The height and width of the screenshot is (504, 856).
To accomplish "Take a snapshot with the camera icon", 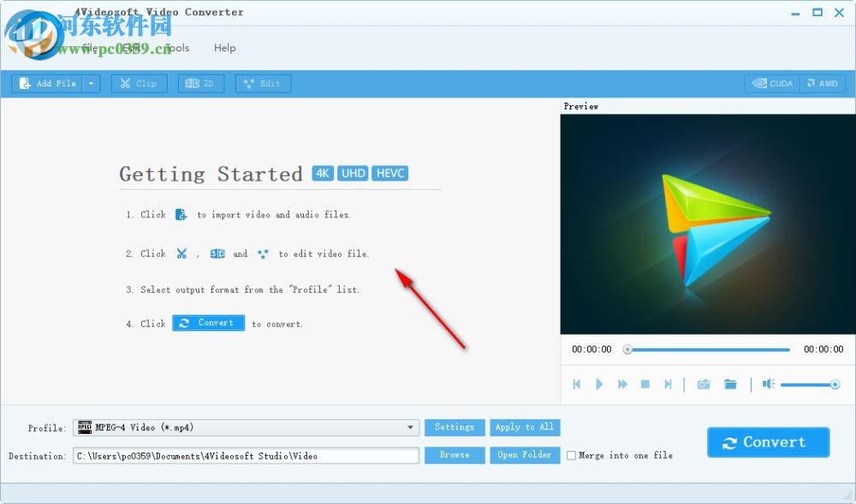I will (703, 384).
